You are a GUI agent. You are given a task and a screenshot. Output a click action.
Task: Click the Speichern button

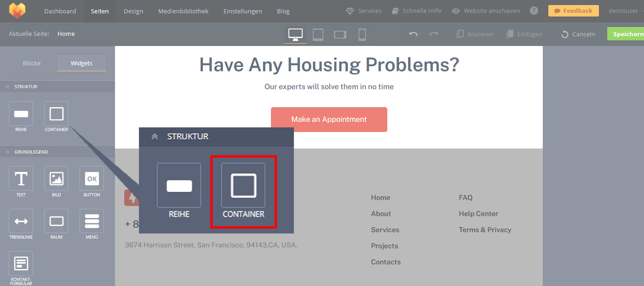click(x=627, y=34)
